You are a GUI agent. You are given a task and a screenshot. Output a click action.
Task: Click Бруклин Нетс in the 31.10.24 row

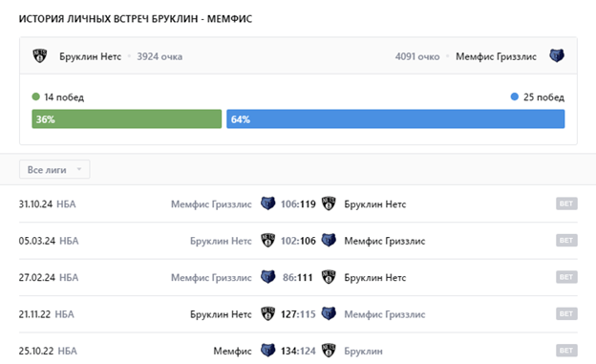tap(375, 204)
